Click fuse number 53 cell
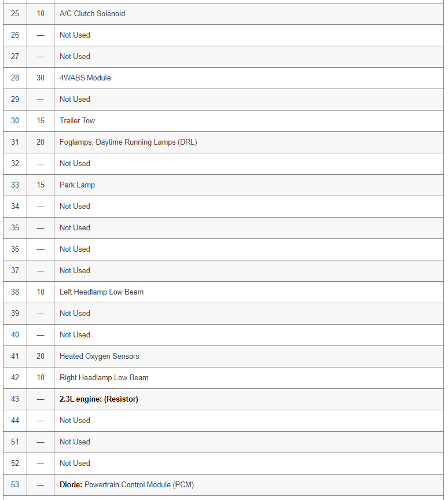This screenshot has height=500, width=448. (15, 485)
